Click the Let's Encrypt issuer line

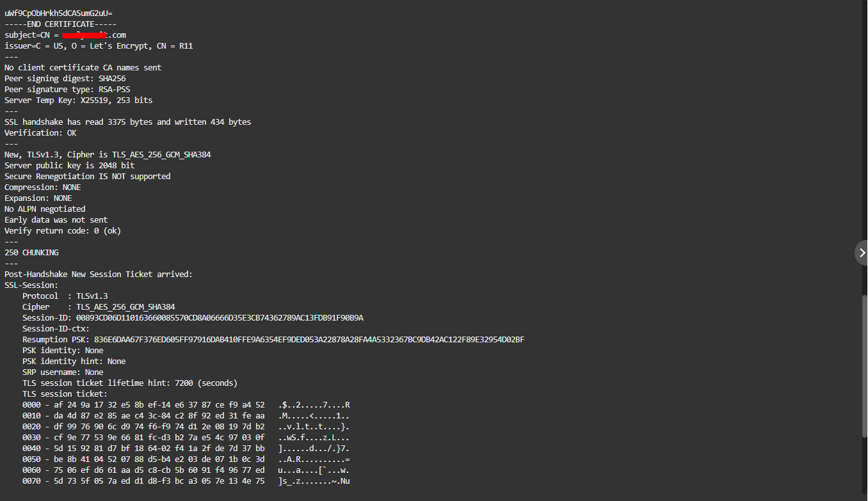pos(99,46)
